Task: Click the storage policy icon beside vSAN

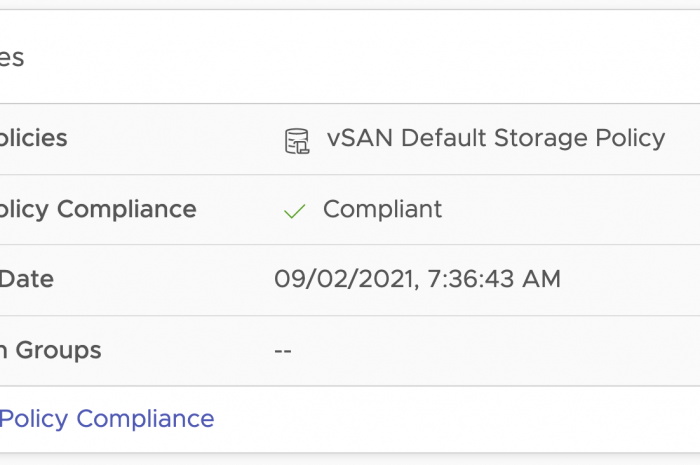Action: (x=297, y=140)
